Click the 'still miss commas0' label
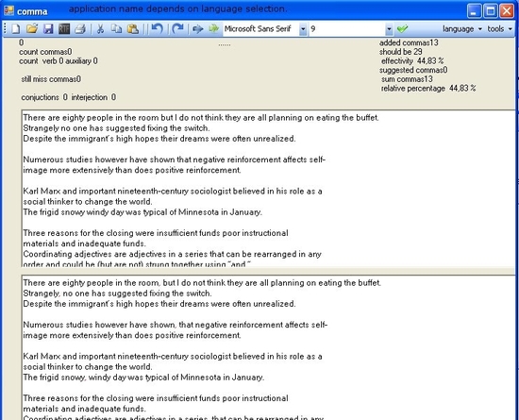The image size is (519, 420). [51, 79]
